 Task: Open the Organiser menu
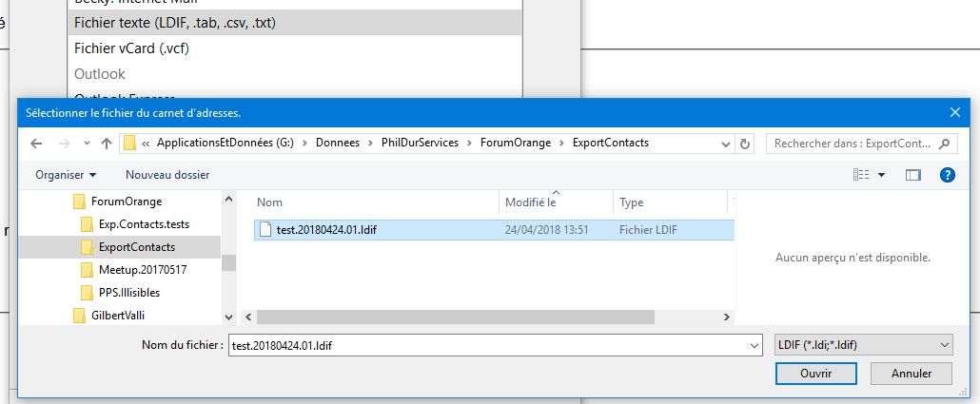click(x=66, y=175)
